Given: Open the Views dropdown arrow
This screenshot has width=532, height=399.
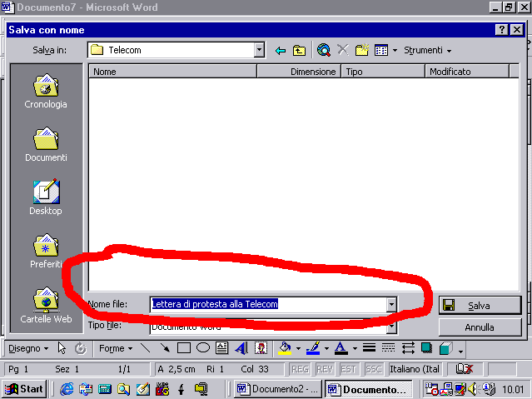Looking at the screenshot, I should coord(395,51).
